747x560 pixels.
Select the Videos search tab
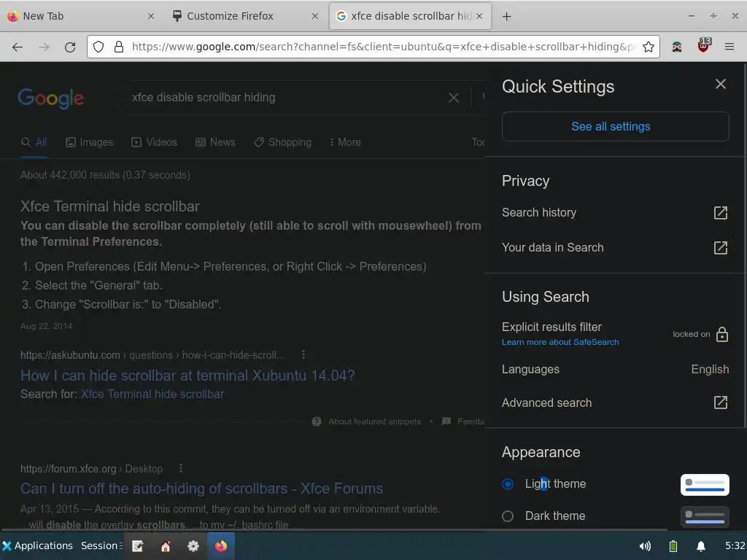[x=154, y=142]
